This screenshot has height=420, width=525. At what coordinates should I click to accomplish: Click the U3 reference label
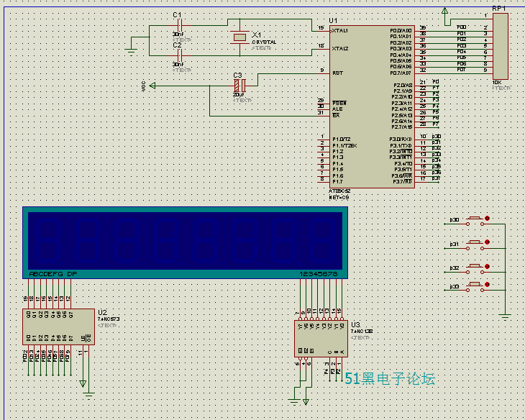tap(355, 324)
